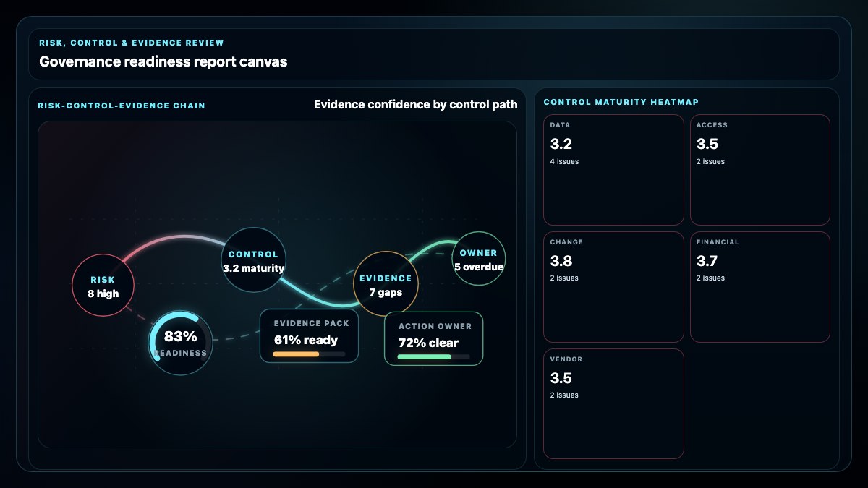The image size is (868, 488).
Task: Click 'Governance readiness report canvas' title
Action: 163,62
